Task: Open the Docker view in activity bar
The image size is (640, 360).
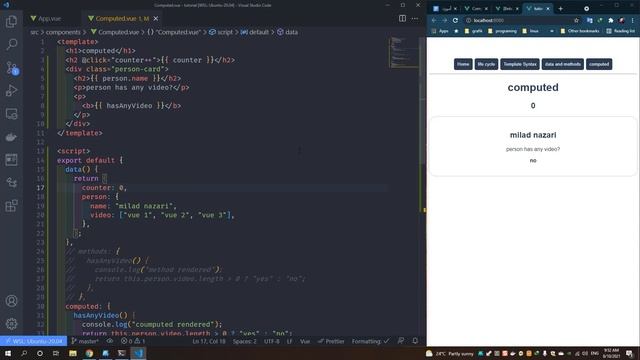Action: (11, 137)
